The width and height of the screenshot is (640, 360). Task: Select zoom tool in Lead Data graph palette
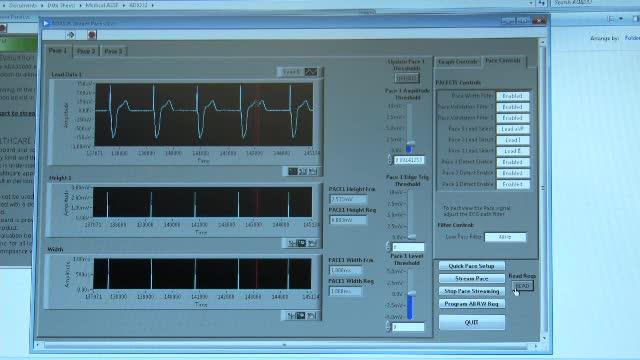pos(302,171)
